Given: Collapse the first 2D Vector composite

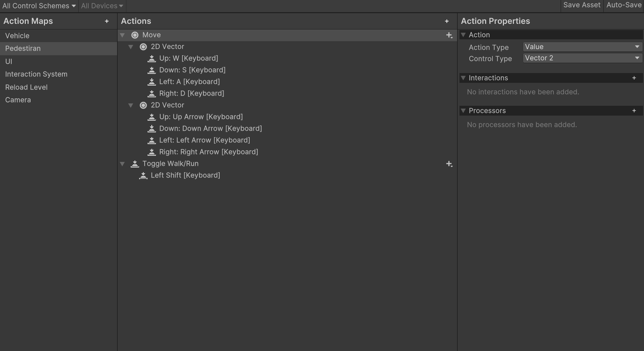Looking at the screenshot, I should coord(131,47).
